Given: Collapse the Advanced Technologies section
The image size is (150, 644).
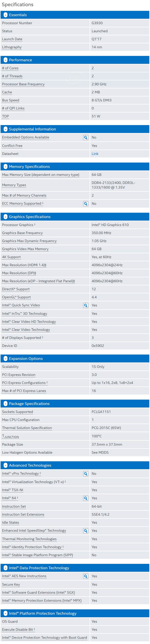Looking at the screenshot, I should [6, 465].
